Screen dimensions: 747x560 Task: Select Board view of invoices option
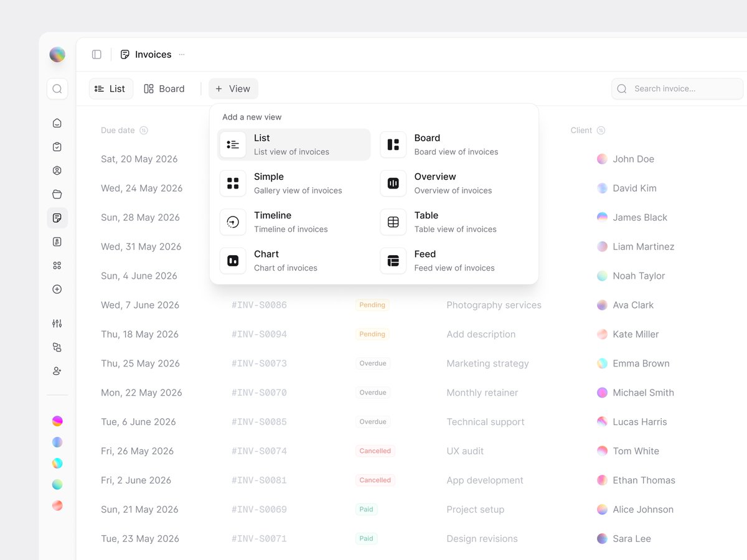(x=454, y=145)
